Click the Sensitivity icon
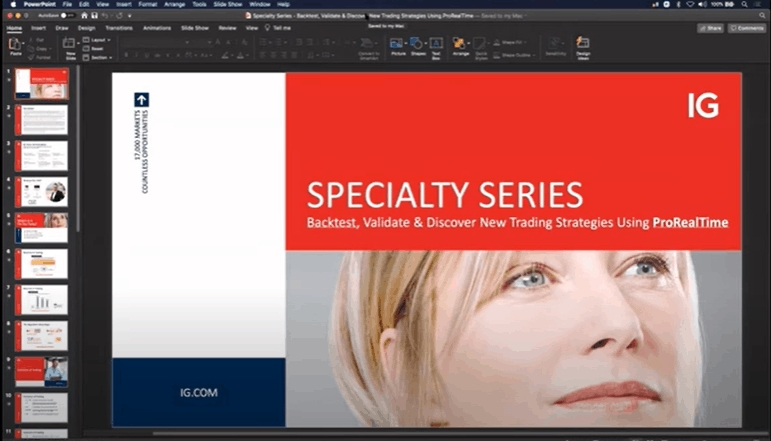The width and height of the screenshot is (771, 441). tap(555, 43)
